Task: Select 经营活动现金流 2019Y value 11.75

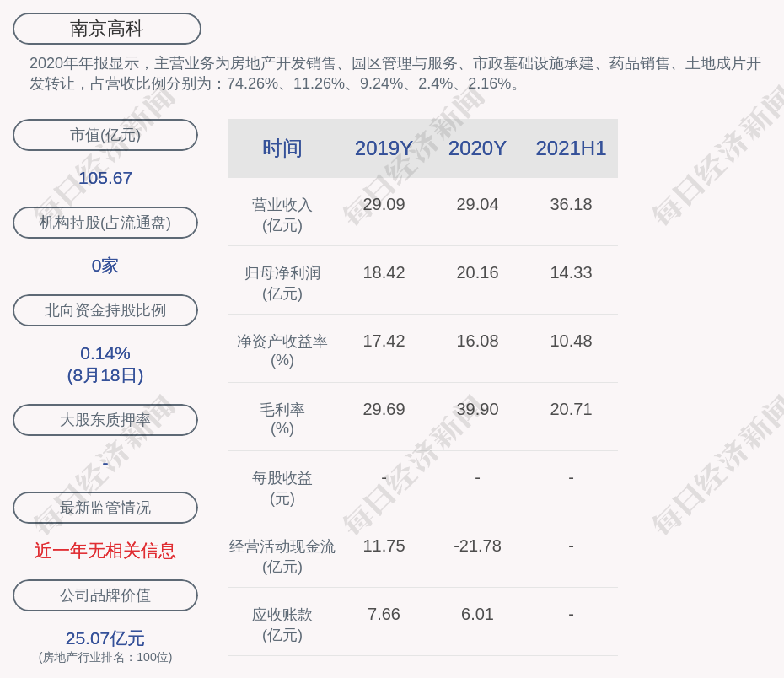Action: pos(384,546)
